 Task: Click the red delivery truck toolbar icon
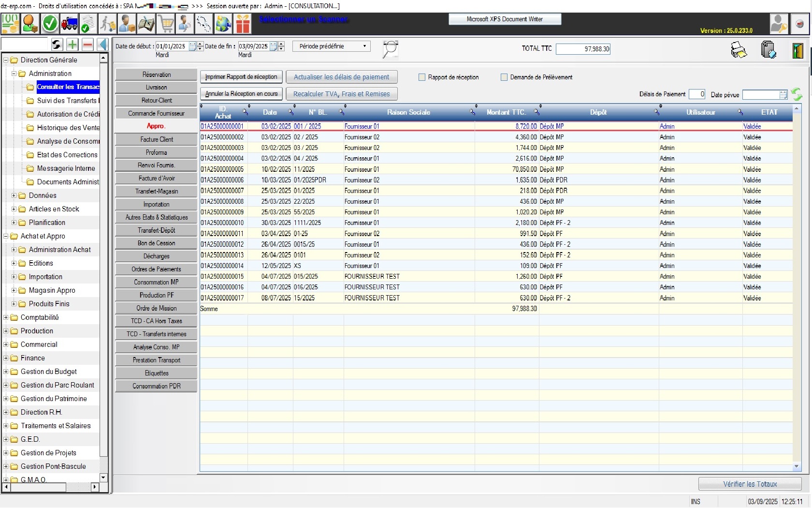[69, 24]
